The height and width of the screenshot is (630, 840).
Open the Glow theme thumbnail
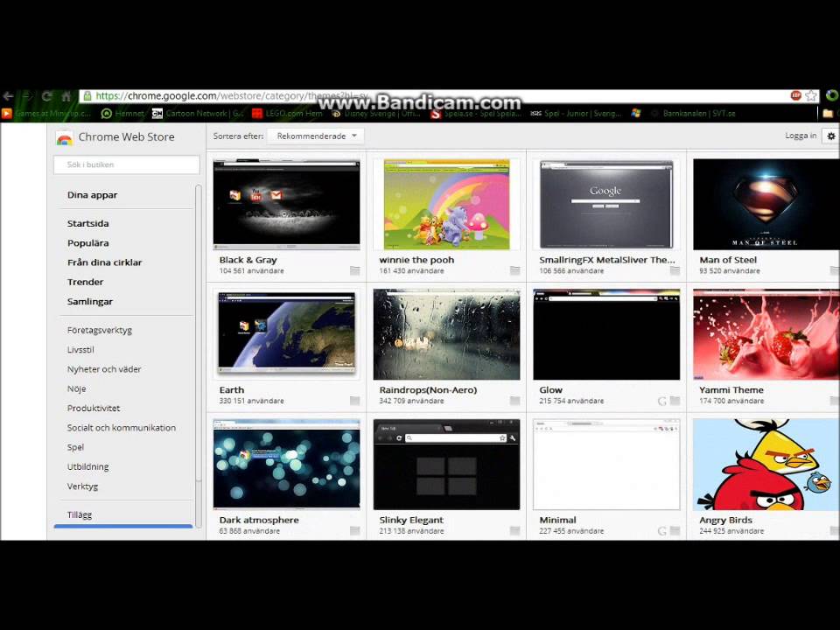point(605,334)
